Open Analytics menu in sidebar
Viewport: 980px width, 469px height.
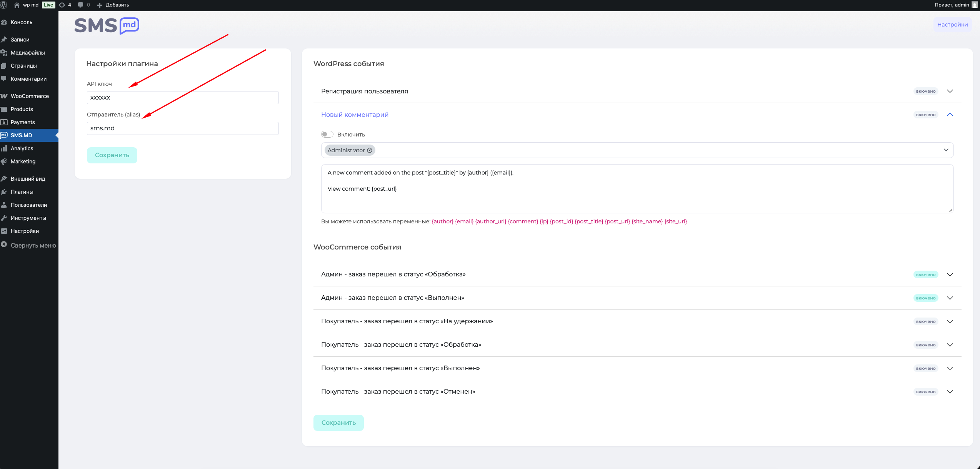coord(22,148)
